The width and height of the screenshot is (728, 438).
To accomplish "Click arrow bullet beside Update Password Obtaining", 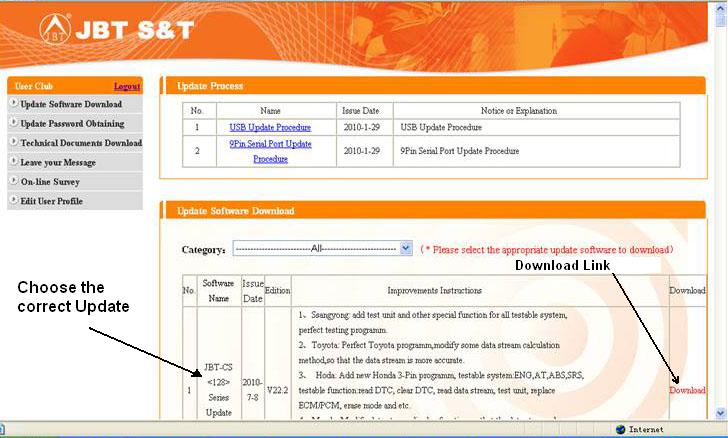I will 12,124.
